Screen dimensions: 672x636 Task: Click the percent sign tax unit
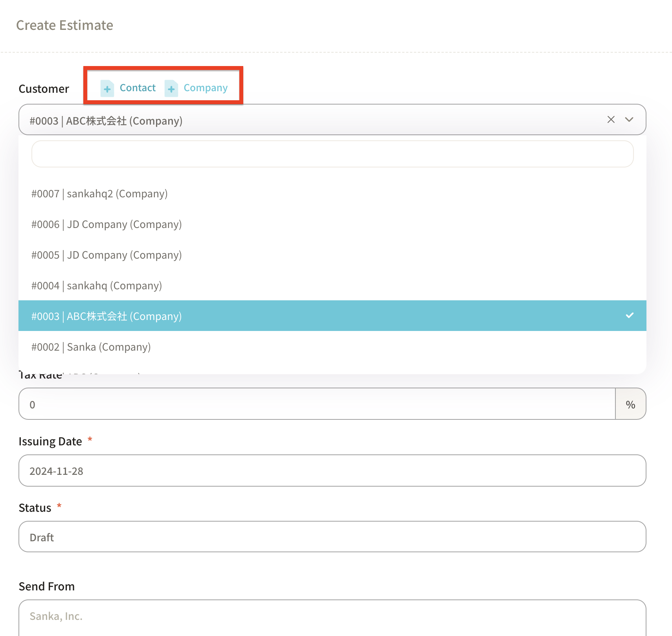click(x=630, y=404)
